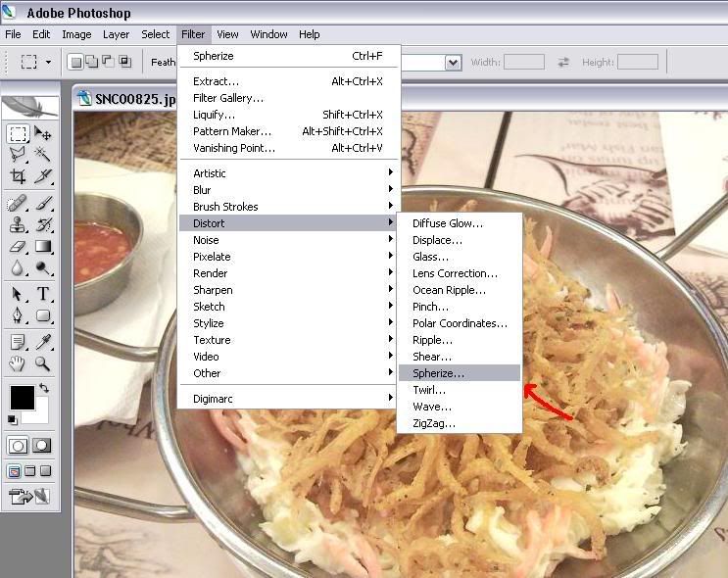Enable Subtract from selection mode
The width and height of the screenshot is (728, 578).
(x=108, y=62)
